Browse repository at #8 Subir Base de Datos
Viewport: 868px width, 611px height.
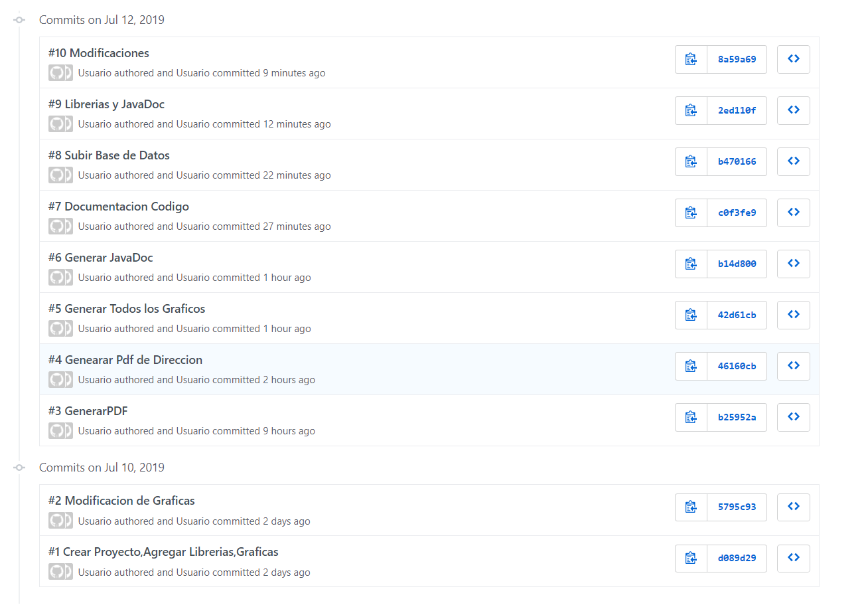(x=794, y=161)
